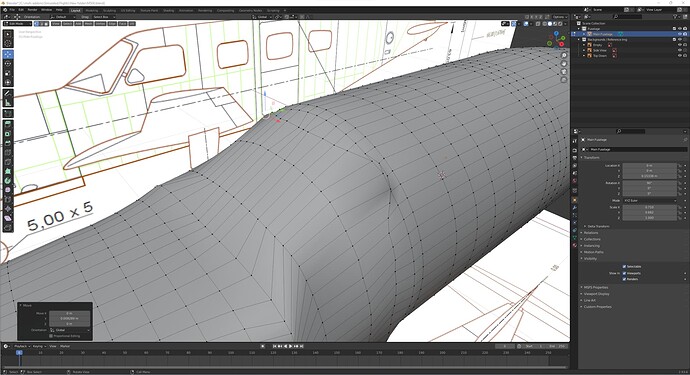Select the Scale tool in the left toolbar
Screen dimensions: 690x375
(8, 73)
